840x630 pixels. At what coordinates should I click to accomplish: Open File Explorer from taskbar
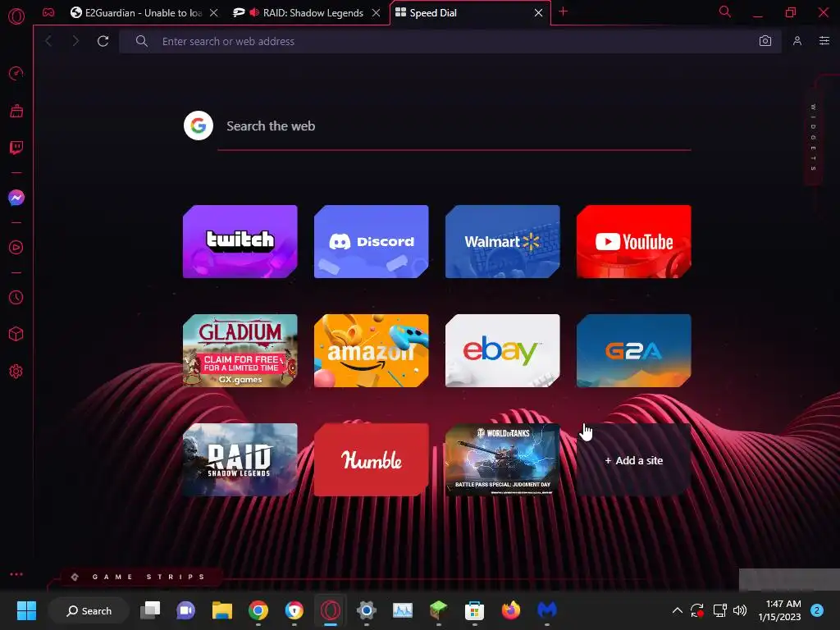[221, 610]
